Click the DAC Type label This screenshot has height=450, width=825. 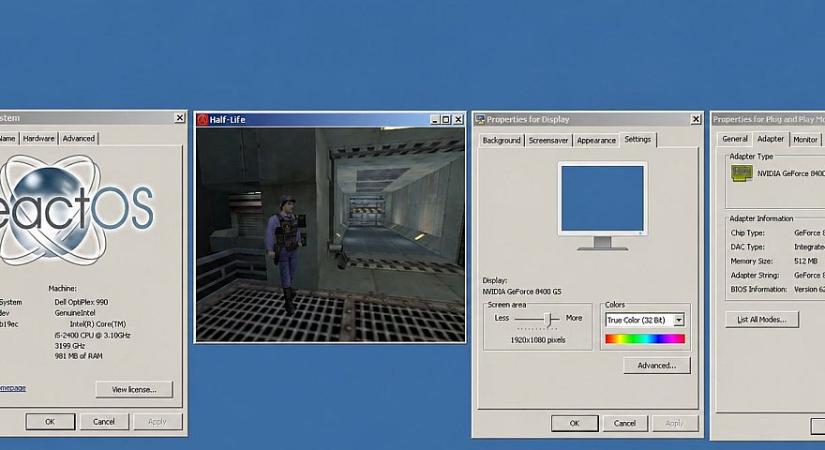(747, 247)
